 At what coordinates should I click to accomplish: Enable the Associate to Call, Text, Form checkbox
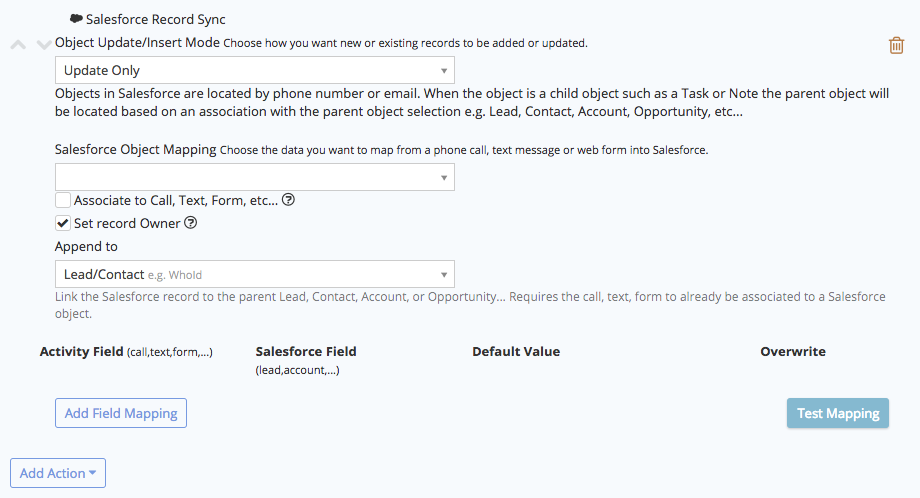pyautogui.click(x=63, y=200)
